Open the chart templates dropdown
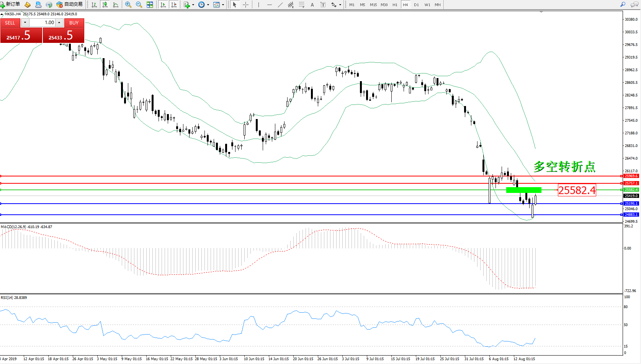Viewport: 641px width, 364px height. pos(223,5)
